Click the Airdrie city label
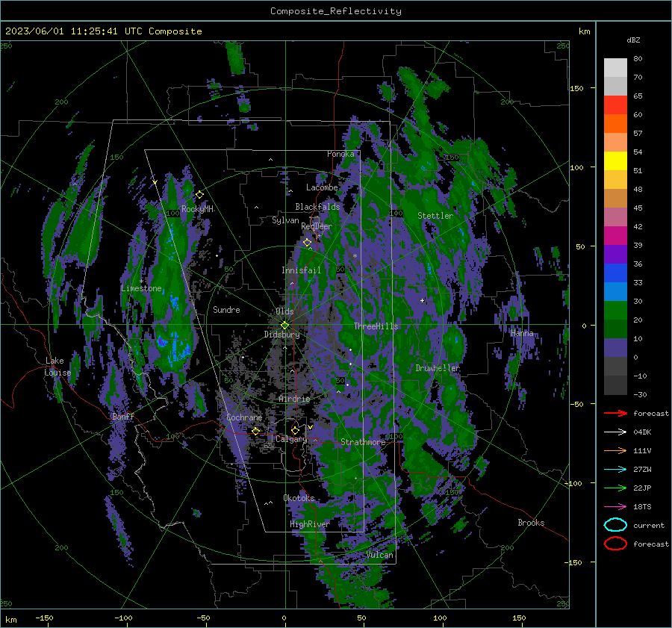The image size is (672, 628). coord(294,399)
